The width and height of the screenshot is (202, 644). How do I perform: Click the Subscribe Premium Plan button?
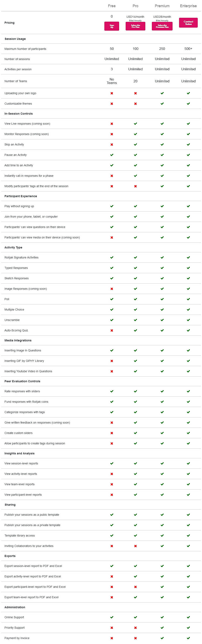[162, 26]
